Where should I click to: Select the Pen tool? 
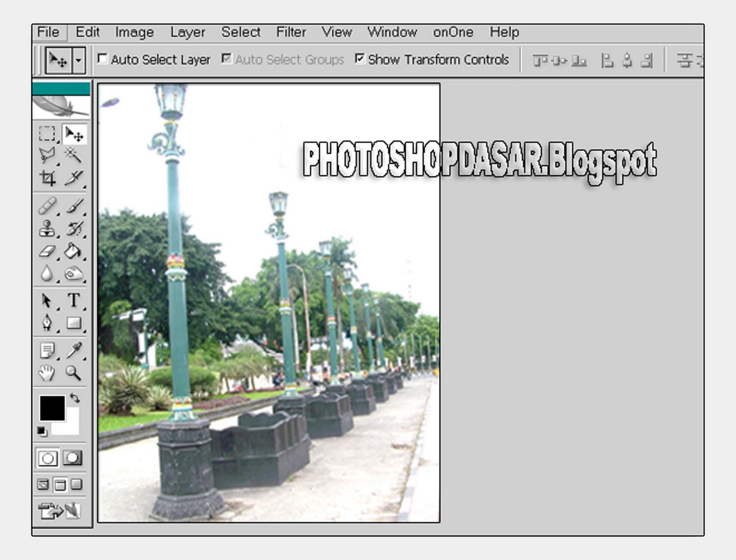[x=47, y=323]
